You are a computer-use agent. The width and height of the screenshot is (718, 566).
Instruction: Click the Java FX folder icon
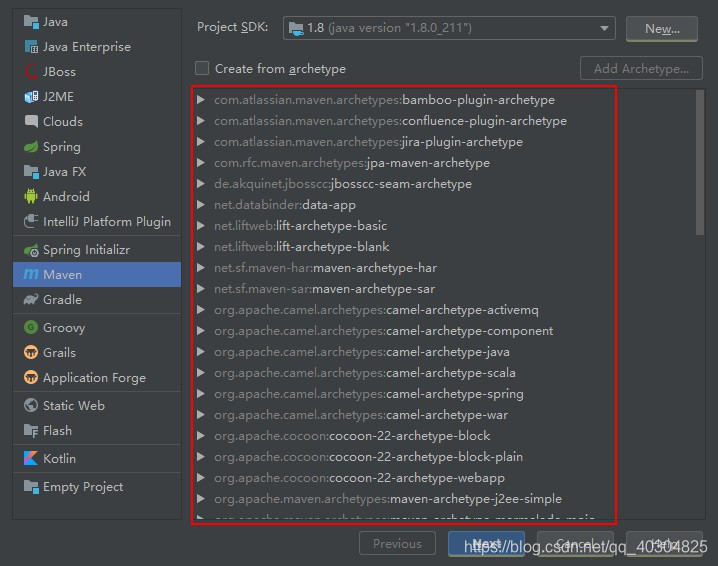click(31, 172)
